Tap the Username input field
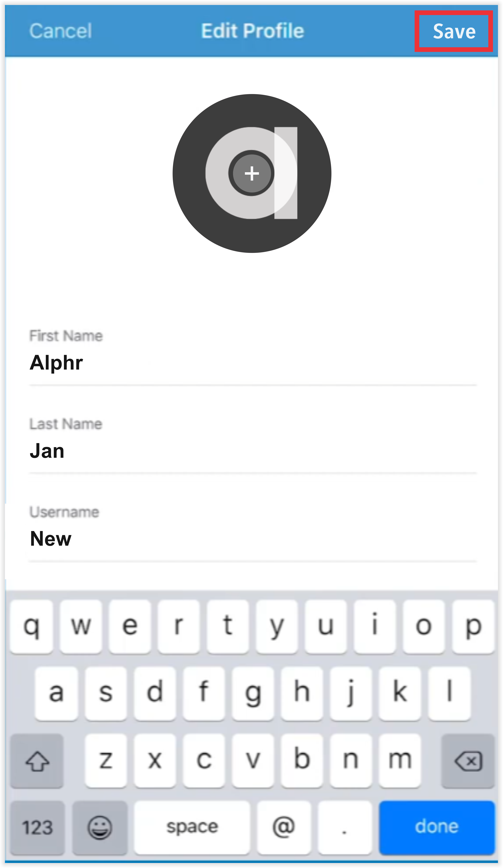The image size is (503, 868). pyautogui.click(x=251, y=521)
